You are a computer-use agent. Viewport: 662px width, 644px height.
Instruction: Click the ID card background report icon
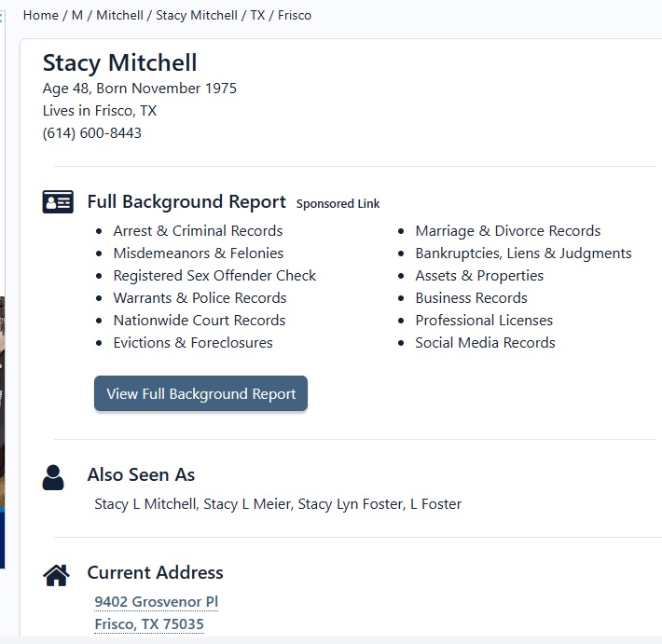[x=58, y=201]
